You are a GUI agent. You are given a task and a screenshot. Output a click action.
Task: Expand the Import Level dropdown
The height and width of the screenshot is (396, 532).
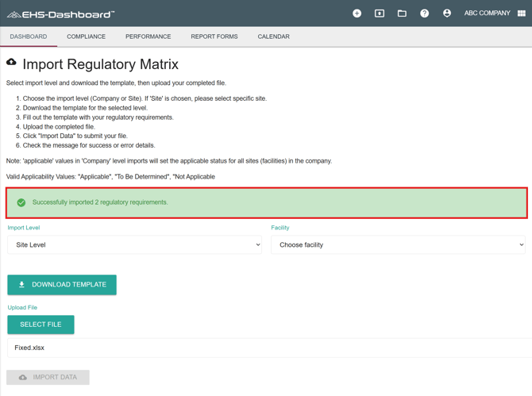coord(134,245)
